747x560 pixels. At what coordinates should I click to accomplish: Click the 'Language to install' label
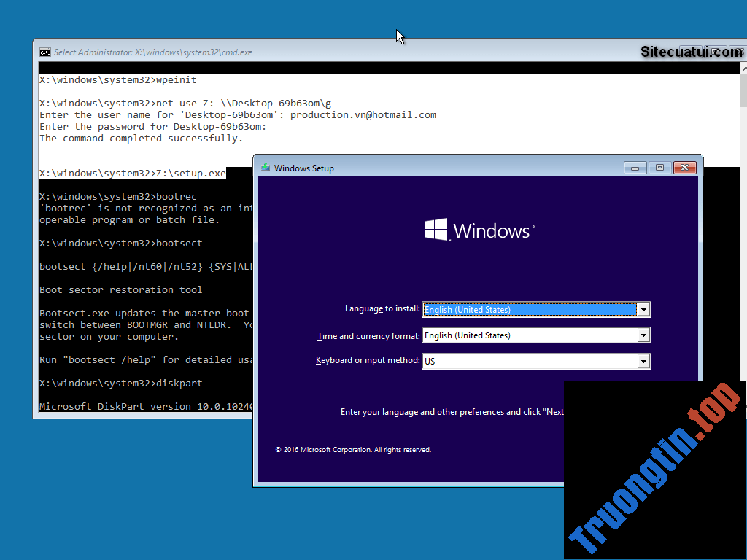[382, 309]
